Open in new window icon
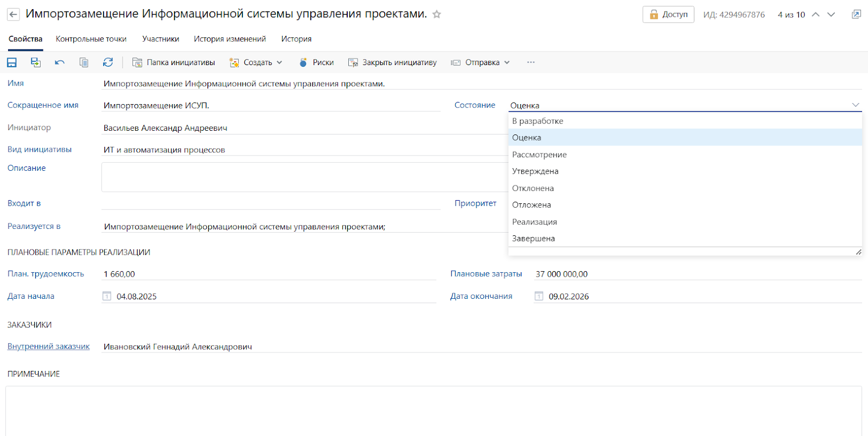The height and width of the screenshot is (436, 868). tap(856, 15)
